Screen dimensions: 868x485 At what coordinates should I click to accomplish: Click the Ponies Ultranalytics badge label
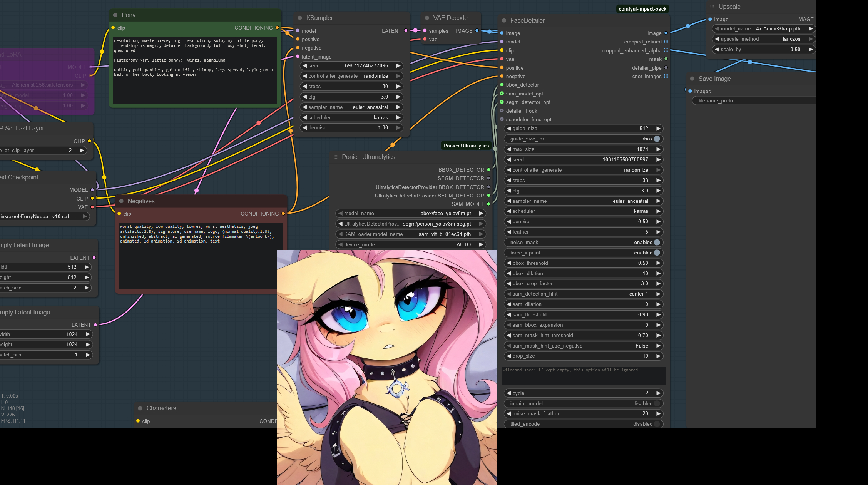coord(466,146)
